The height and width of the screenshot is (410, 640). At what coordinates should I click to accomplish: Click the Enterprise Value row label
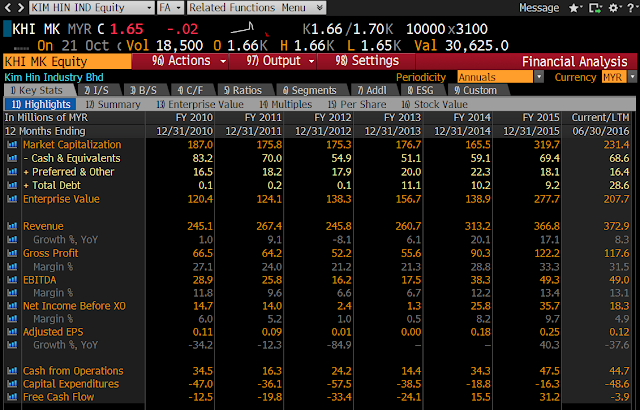click(x=61, y=199)
